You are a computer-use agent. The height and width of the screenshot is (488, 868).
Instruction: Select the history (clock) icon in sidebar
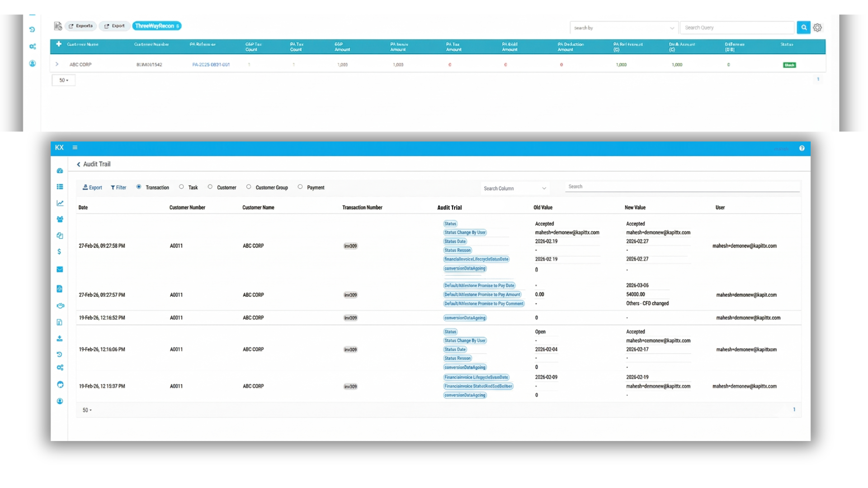click(x=60, y=355)
